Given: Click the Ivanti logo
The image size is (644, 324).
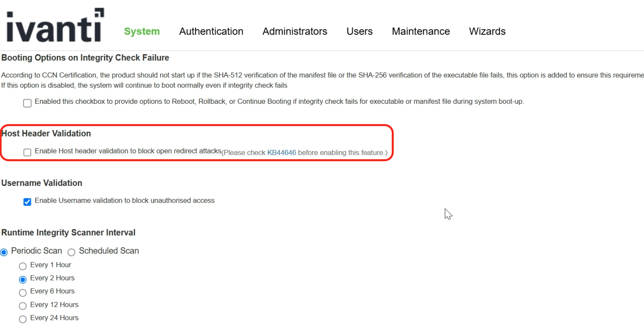Looking at the screenshot, I should click(55, 26).
